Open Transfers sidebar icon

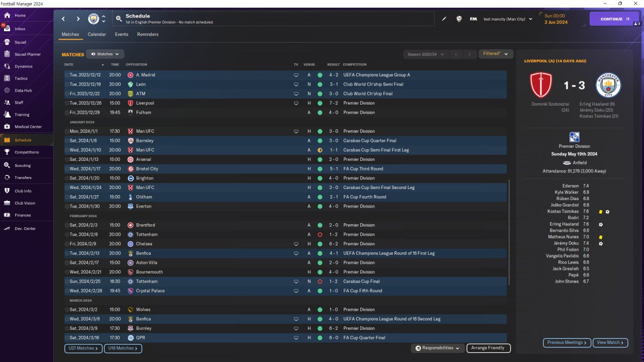coord(7,177)
